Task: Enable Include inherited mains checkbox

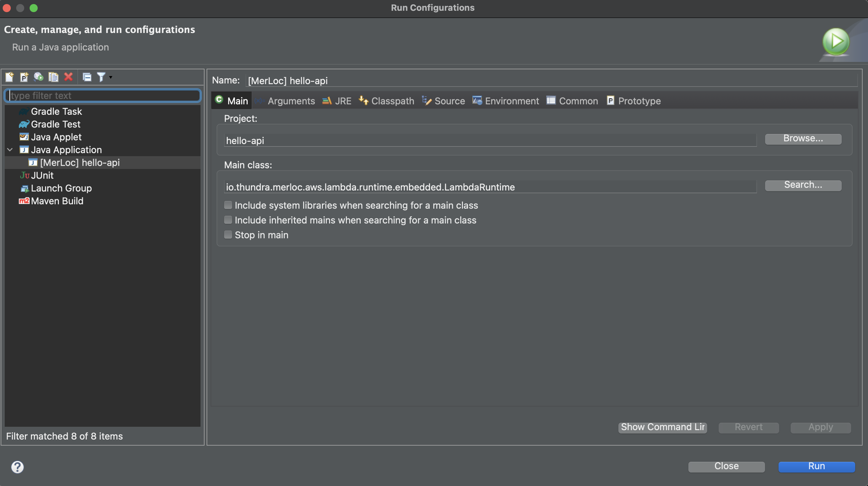Action: click(228, 220)
